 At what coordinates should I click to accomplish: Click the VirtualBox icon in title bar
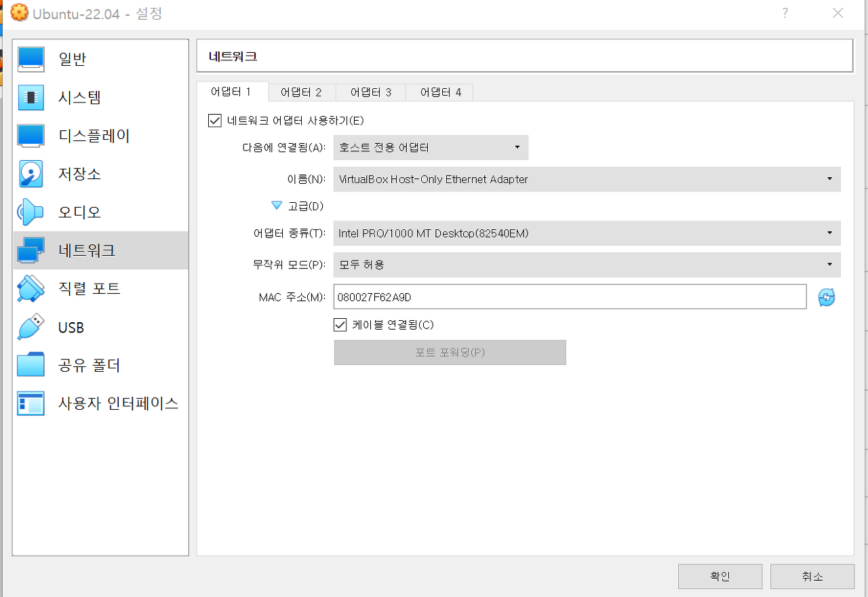pyautogui.click(x=19, y=12)
